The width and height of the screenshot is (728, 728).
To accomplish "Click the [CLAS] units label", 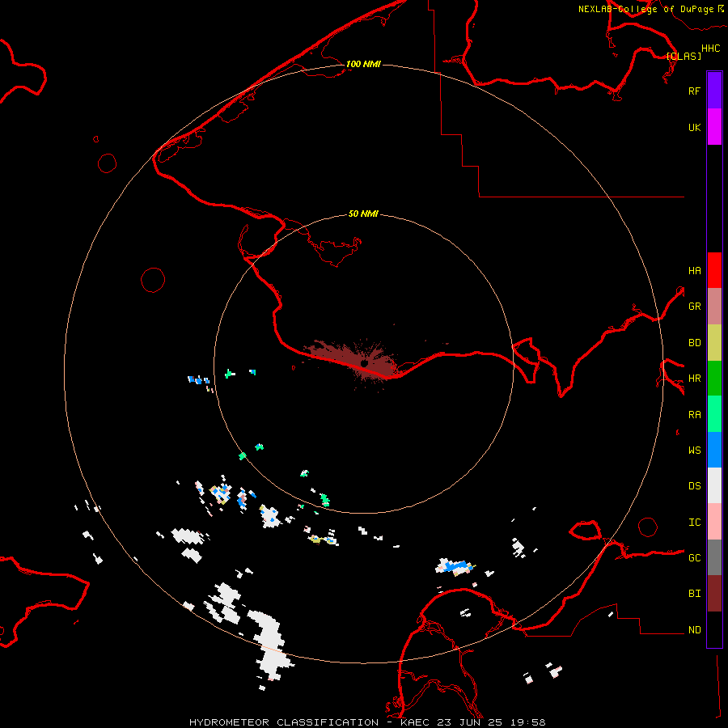I will 684,56.
